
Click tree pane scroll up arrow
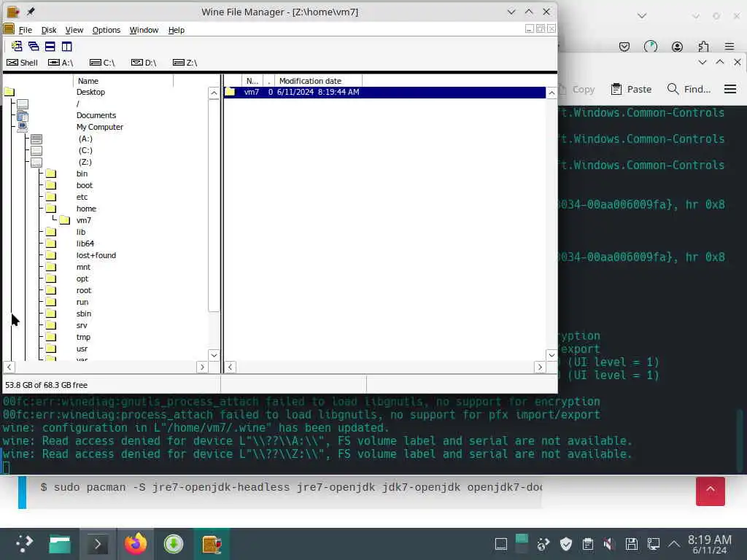(214, 93)
